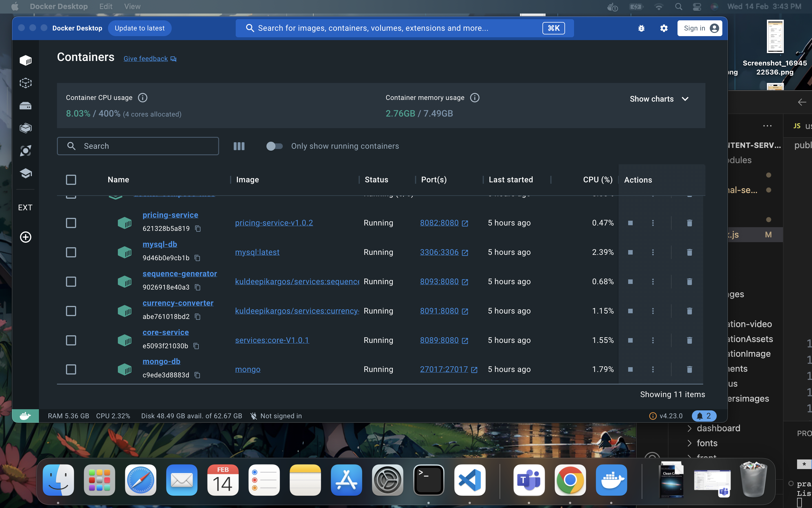Click Add Extensions plus icon
This screenshot has height=508, width=812.
coord(25,237)
